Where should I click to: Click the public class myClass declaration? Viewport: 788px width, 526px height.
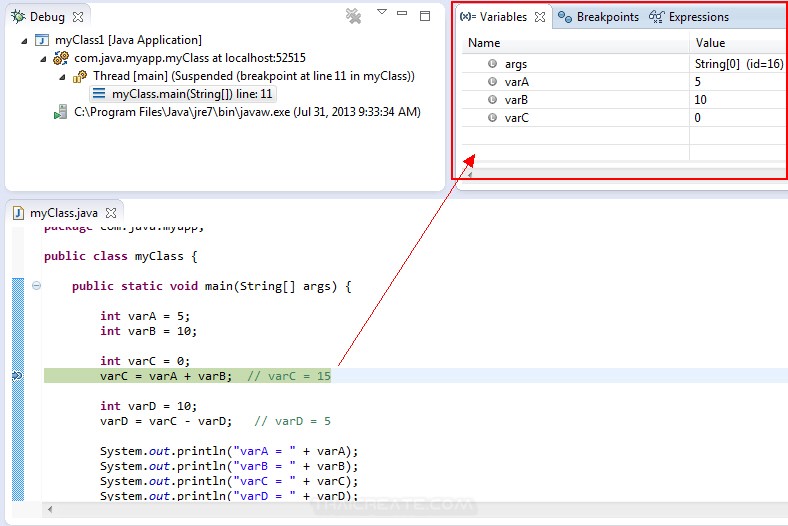pyautogui.click(x=121, y=256)
